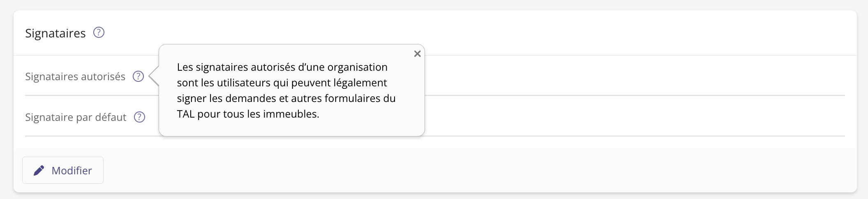This screenshot has height=199, width=868.
Task: Click tooltip line starting 'Les signataires autorisés'
Action: point(282,67)
